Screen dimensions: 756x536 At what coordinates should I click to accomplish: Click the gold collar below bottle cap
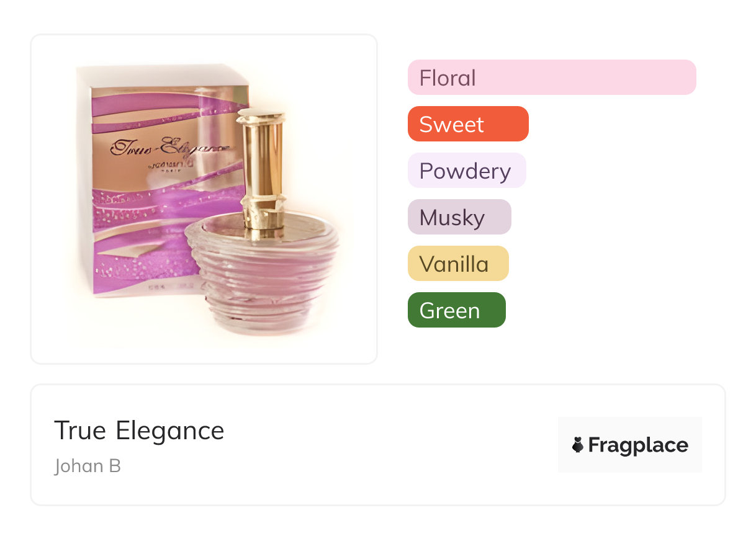263,208
